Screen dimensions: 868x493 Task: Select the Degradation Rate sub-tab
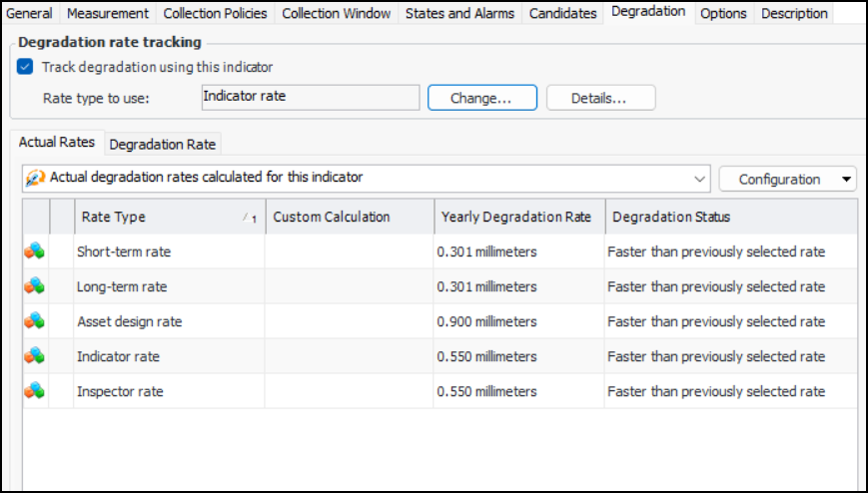(x=162, y=144)
